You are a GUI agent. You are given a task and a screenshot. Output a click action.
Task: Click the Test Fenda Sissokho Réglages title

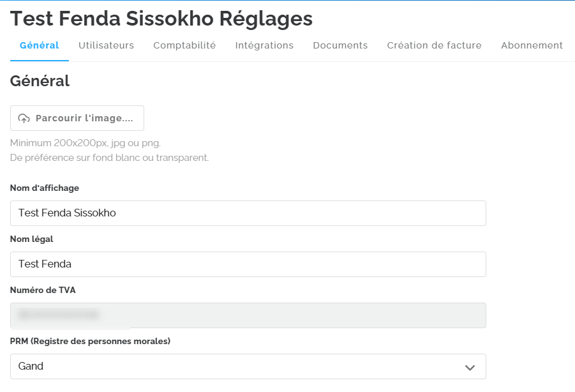[161, 19]
